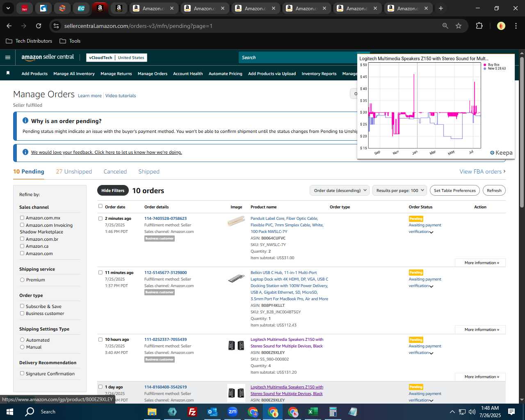Open the site information icon in address bar
525x420 pixels.
click(x=56, y=26)
